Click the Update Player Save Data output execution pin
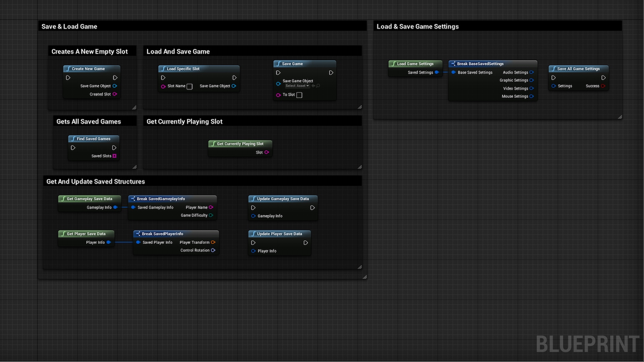 tap(305, 243)
